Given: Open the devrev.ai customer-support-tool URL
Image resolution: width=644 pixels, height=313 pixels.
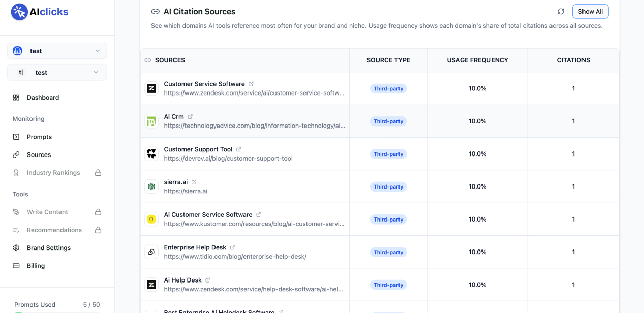Looking at the screenshot, I should [x=228, y=159].
